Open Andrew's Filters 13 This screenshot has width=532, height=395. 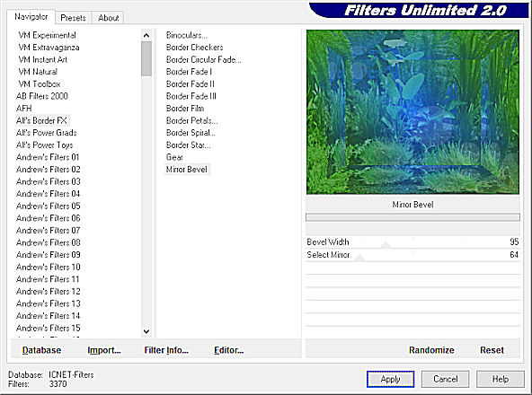49,303
